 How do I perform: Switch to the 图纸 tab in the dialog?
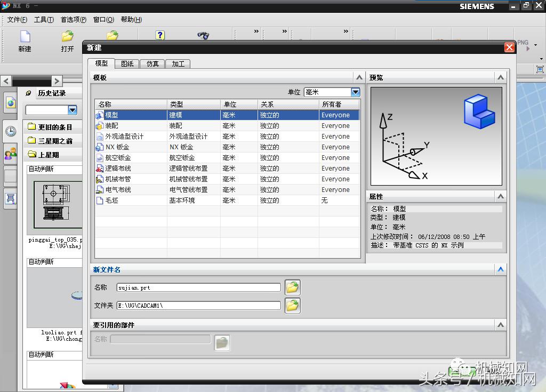[128, 63]
